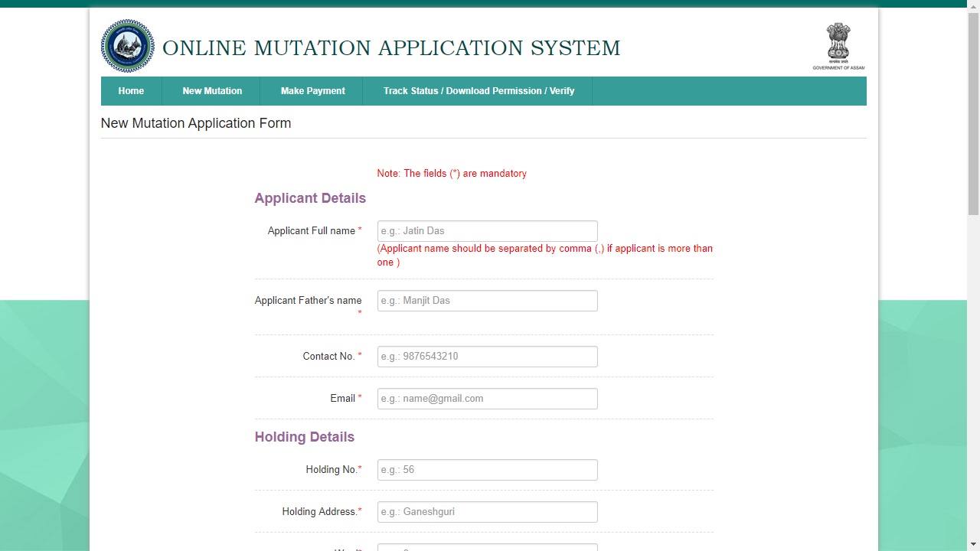The height and width of the screenshot is (551, 980).
Task: Open the New Mutation menu item
Action: [x=212, y=91]
